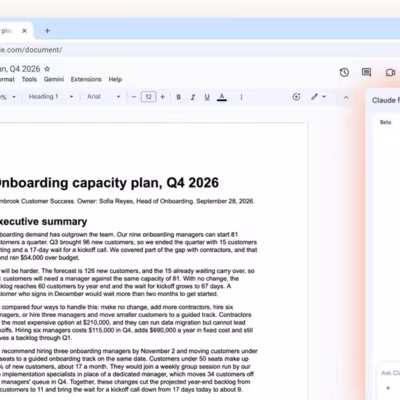The width and height of the screenshot is (400, 400).
Task: Open the text color picker
Action: [x=222, y=97]
